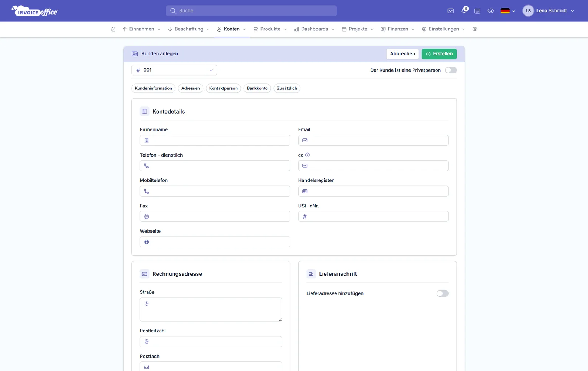Click the search magnifier icon
Screen dimensions: 588x371
click(173, 11)
